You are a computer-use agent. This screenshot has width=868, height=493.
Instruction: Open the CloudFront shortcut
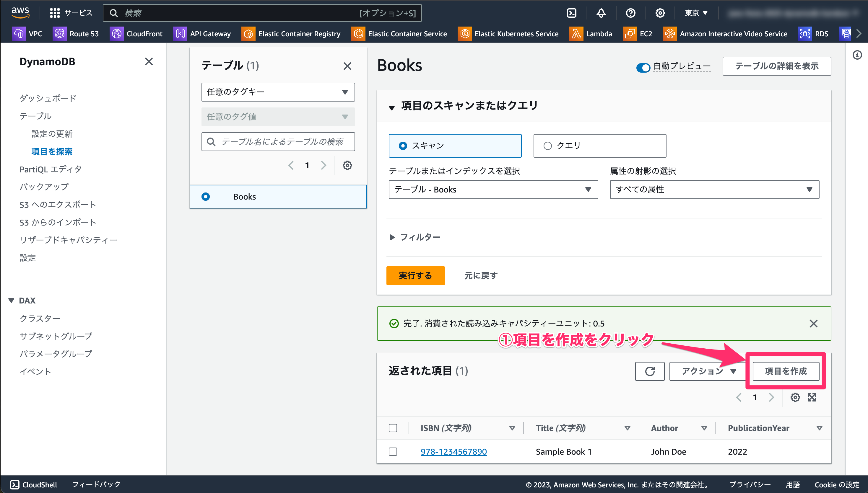pos(136,34)
